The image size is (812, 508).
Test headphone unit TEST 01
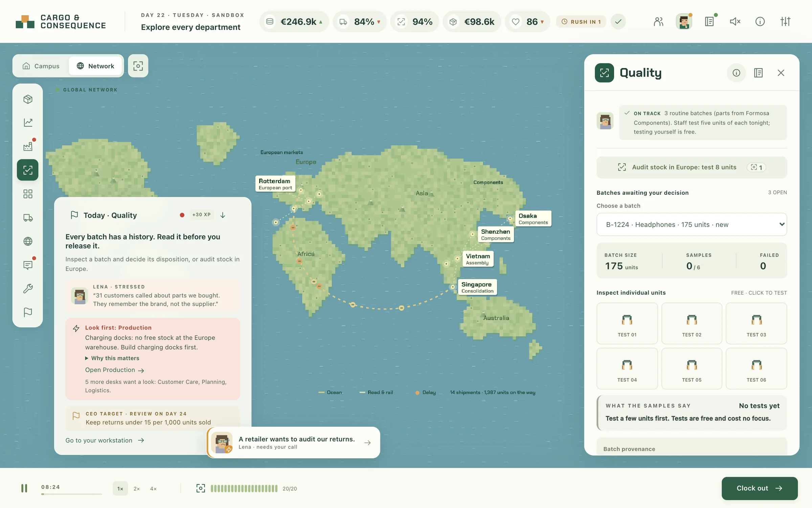point(627,323)
